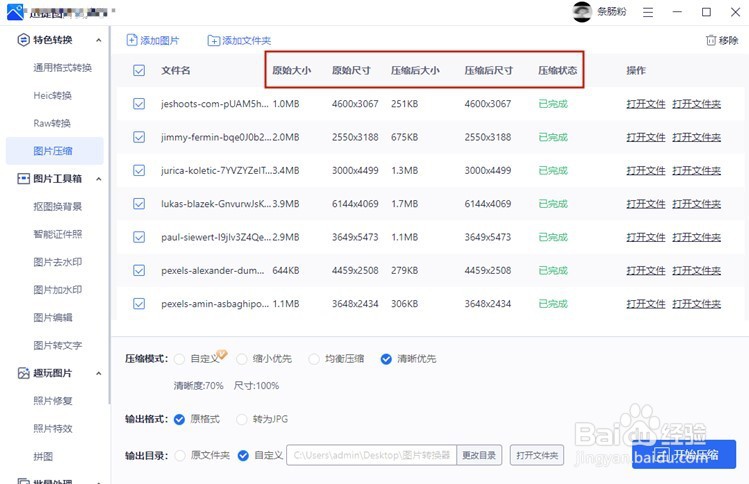
Task: Open 通用格式转换 in sidebar
Action: click(x=63, y=68)
